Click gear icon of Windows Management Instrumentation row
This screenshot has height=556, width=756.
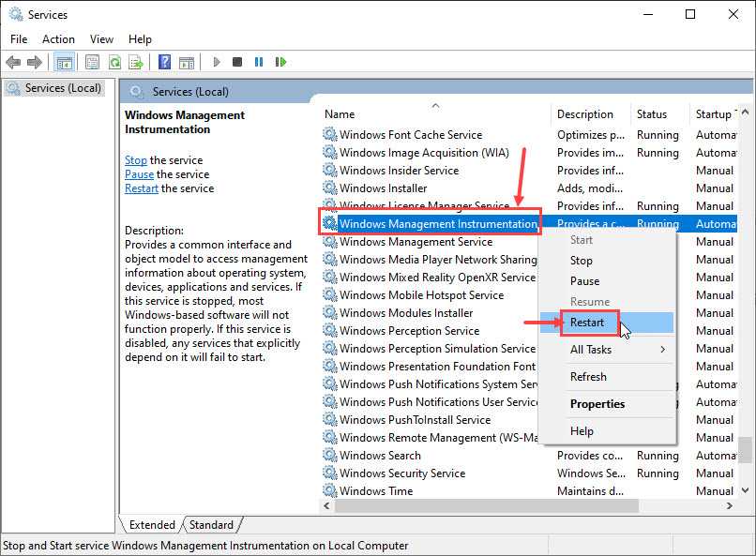330,223
